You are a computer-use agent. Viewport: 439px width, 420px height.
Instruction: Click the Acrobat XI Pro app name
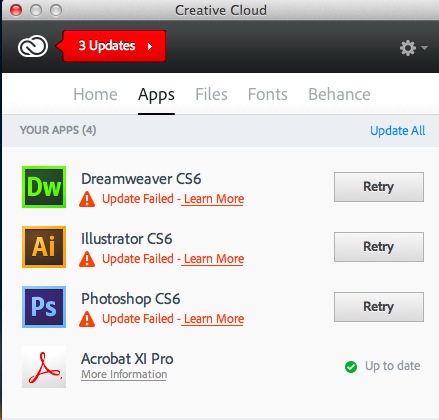pyautogui.click(x=127, y=359)
